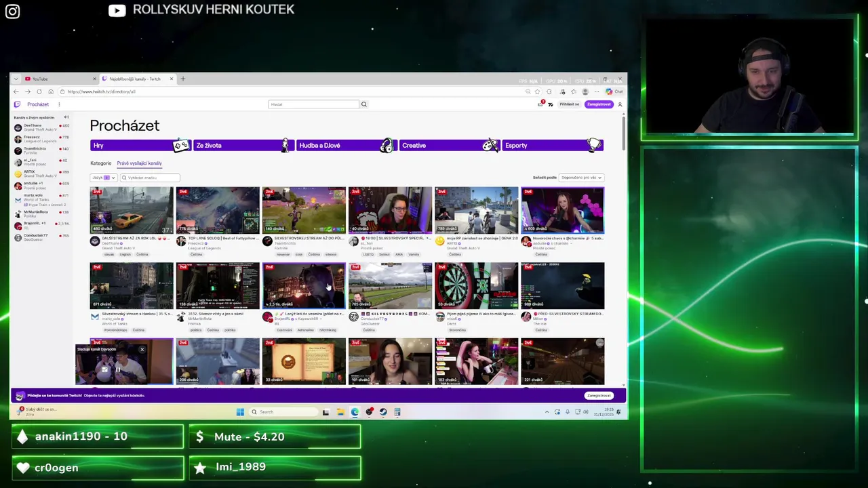Go back in the browser
This screenshot has height=488, width=868.
tap(17, 91)
